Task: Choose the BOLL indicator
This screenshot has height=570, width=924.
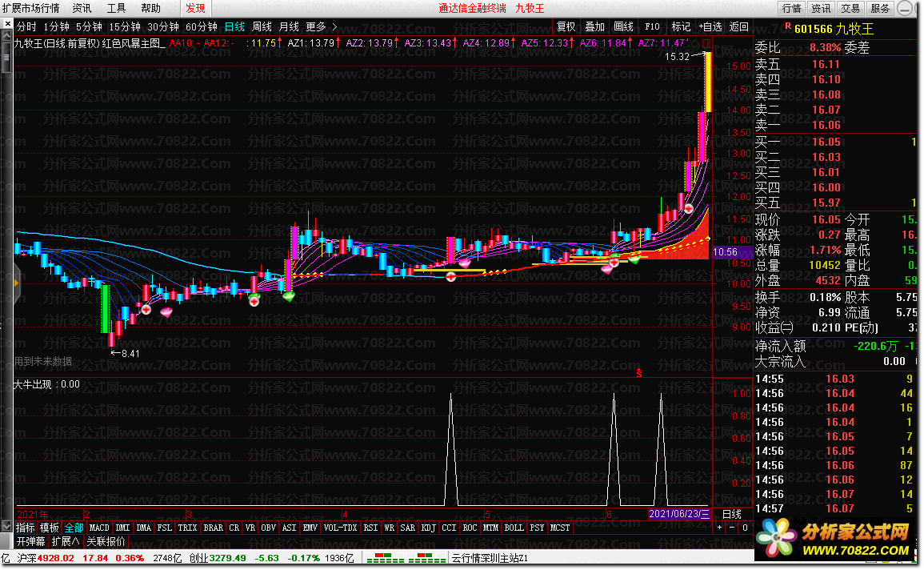Action: pyautogui.click(x=514, y=528)
